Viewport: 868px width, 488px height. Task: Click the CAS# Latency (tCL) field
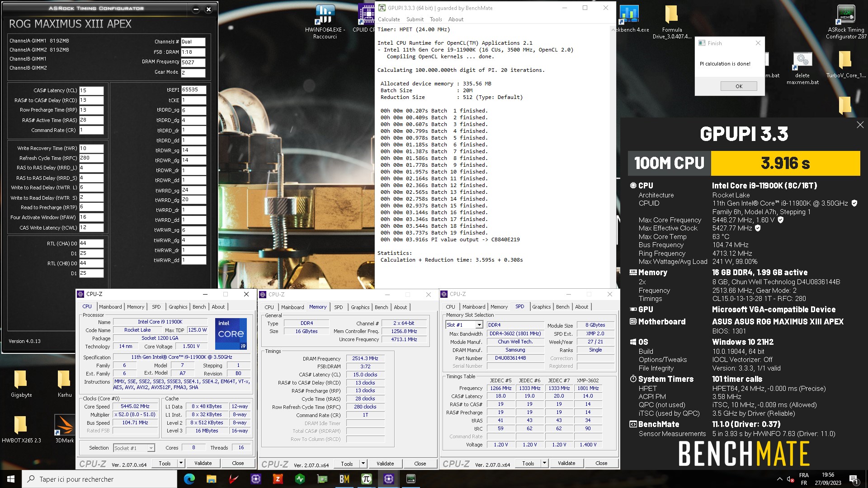[91, 90]
